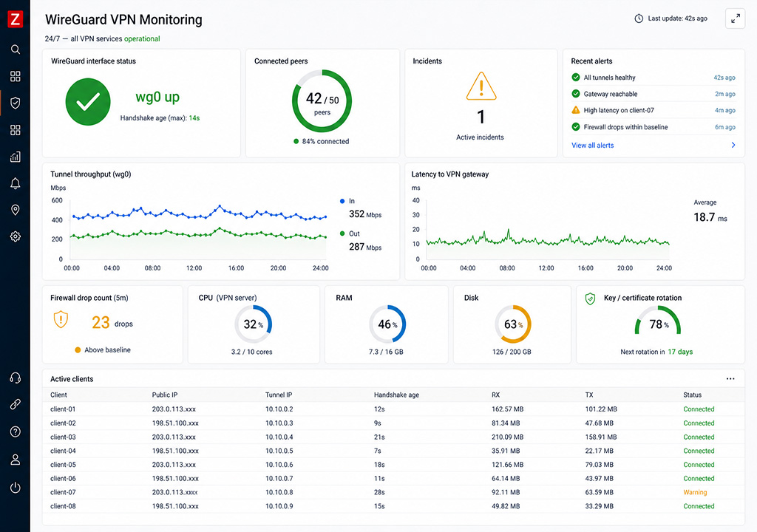Select the shield checkmark sidebar icon
This screenshot has height=532, width=757.
[x=15, y=103]
